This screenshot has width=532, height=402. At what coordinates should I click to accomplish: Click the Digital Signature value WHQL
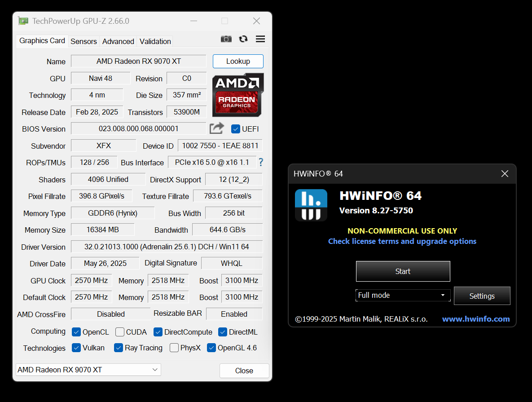tap(232, 264)
